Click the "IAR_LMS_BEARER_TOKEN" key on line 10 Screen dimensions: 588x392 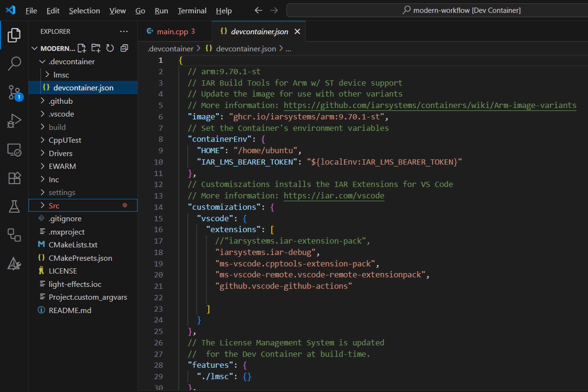pyautogui.click(x=249, y=162)
